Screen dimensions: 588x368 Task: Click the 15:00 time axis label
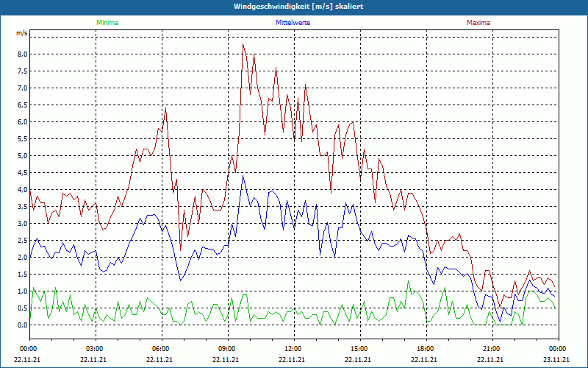[360, 349]
